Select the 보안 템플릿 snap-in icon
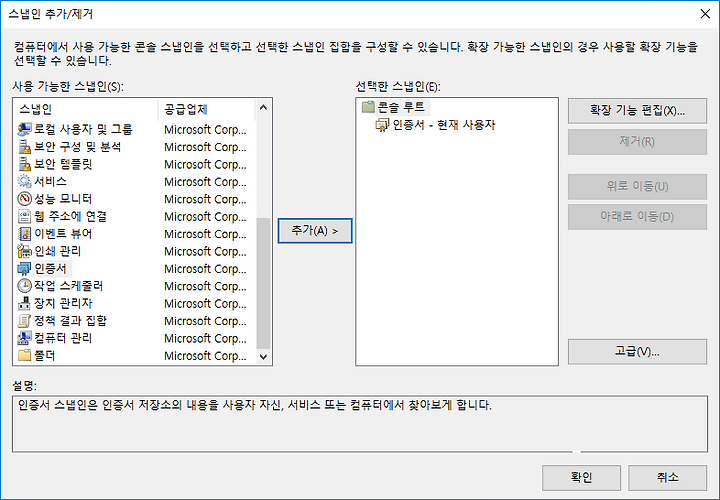The image size is (720, 500). (x=24, y=164)
